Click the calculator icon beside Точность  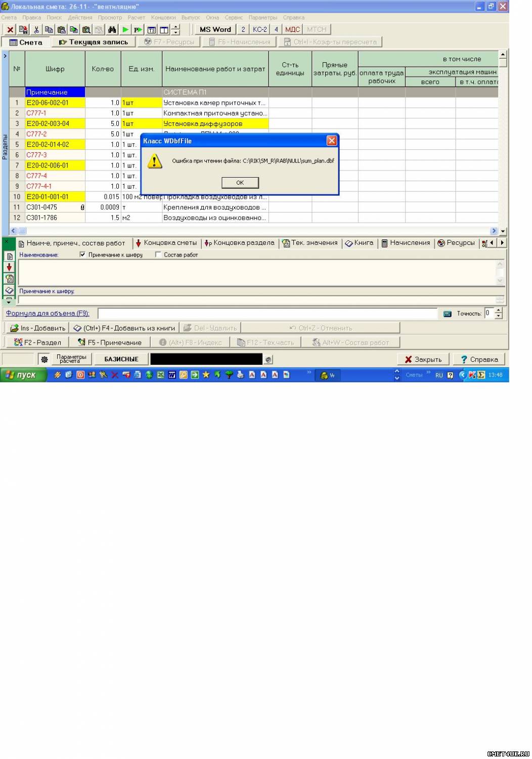[x=447, y=314]
